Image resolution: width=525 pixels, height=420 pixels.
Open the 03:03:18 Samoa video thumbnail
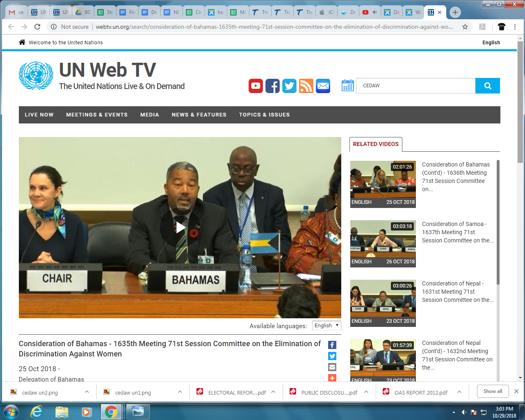click(383, 244)
